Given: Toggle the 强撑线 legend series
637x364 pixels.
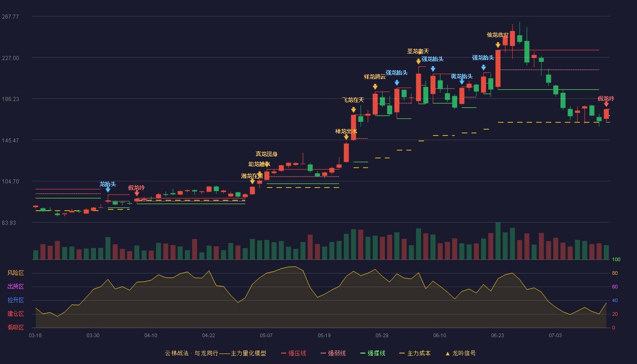Looking at the screenshot, I should click(x=373, y=353).
